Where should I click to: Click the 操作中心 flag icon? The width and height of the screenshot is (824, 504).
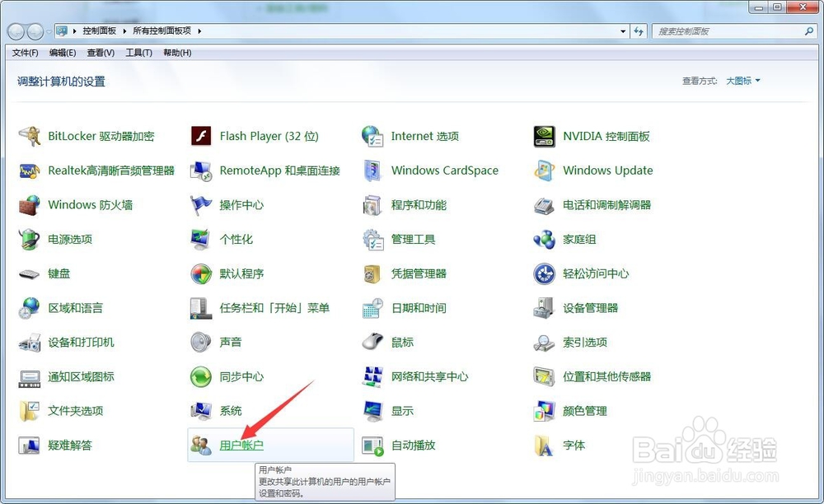(x=201, y=205)
